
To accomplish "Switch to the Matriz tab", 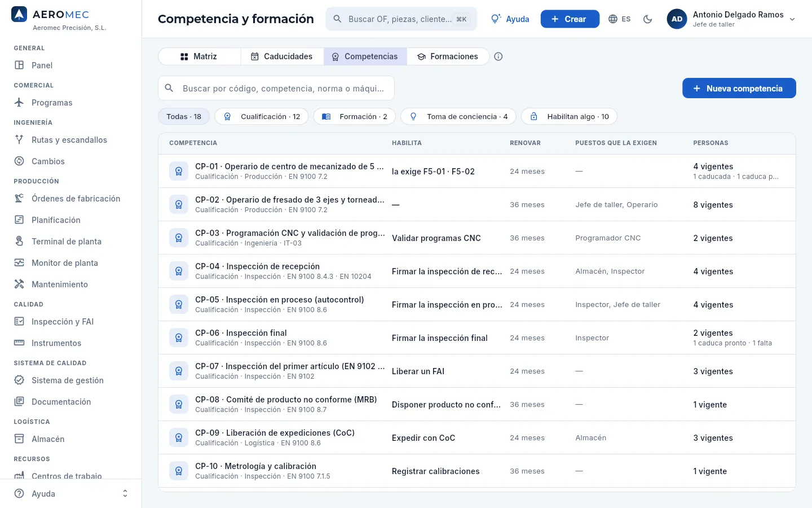I will pos(199,56).
